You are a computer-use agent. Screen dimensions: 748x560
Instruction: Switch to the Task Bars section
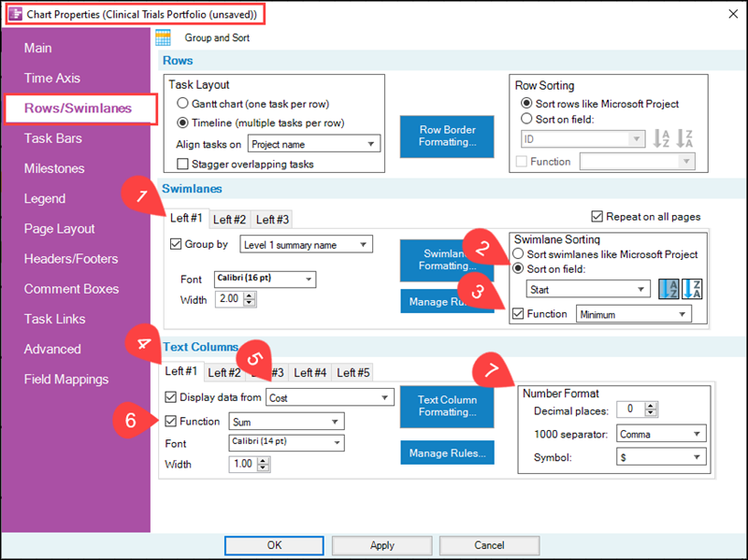(53, 137)
